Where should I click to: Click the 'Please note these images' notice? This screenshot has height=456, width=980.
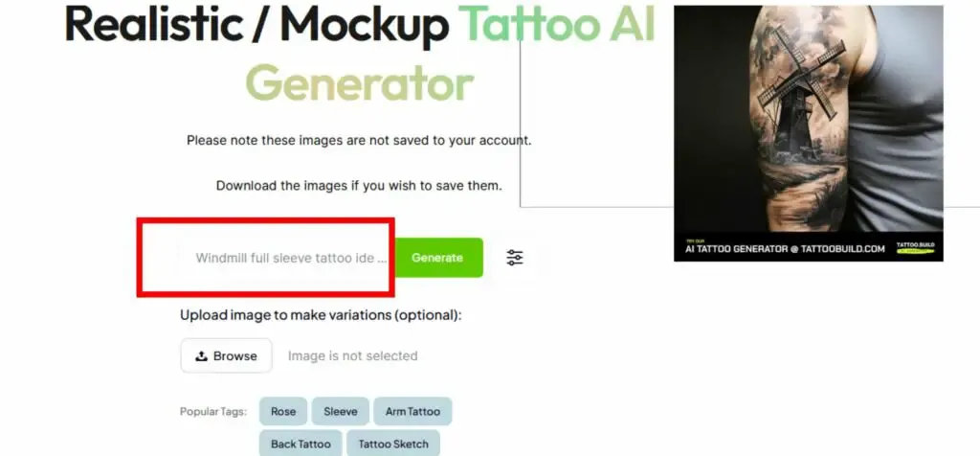pyautogui.click(x=359, y=140)
